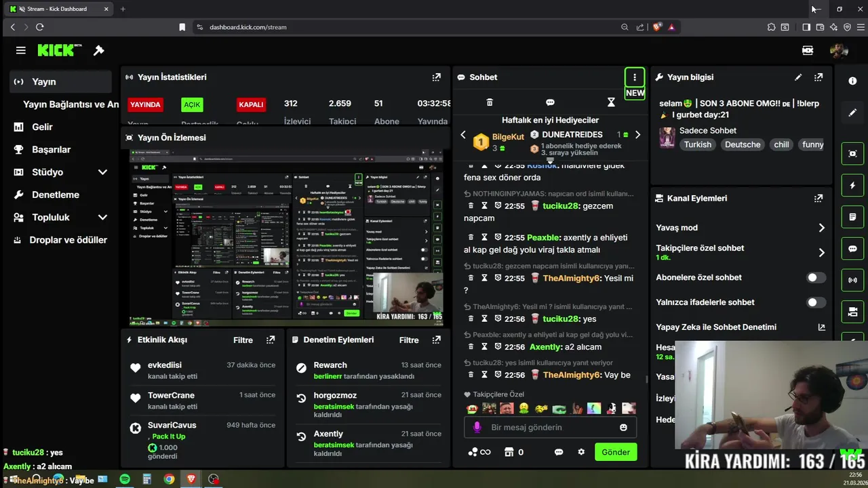Click the trash icon in chat toolbar
Image resolution: width=868 pixels, height=488 pixels.
490,102
